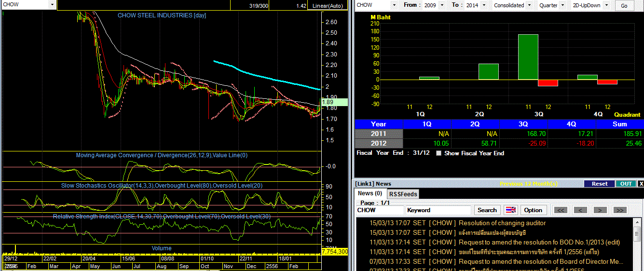Click the Linear(Auto) scale label
The height and width of the screenshot is (271, 644).
(x=328, y=5)
